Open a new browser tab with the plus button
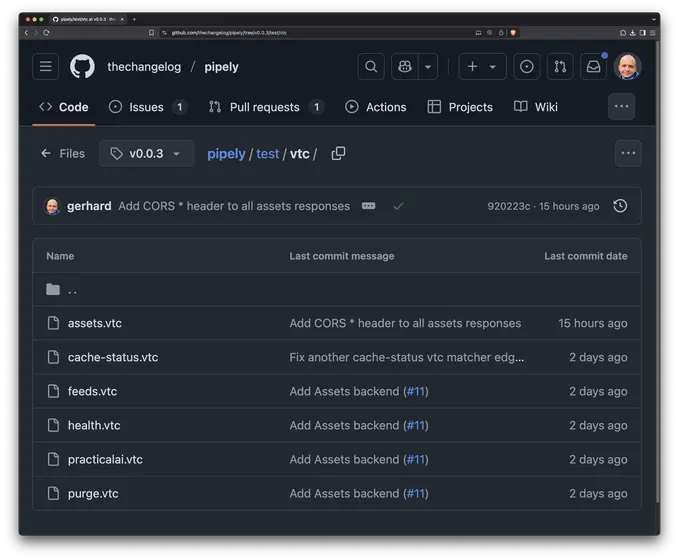 pos(134,19)
